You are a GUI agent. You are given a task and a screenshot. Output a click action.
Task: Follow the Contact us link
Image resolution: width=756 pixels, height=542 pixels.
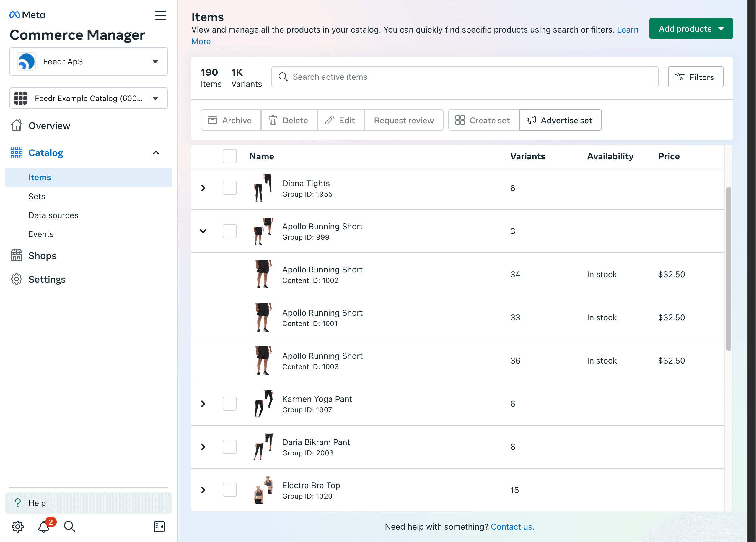512,526
